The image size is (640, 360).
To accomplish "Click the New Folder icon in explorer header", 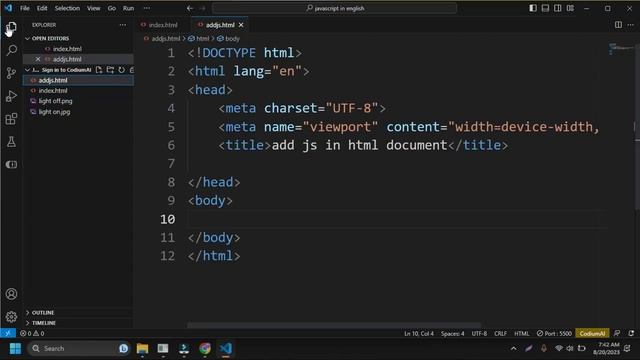I will pos(110,70).
